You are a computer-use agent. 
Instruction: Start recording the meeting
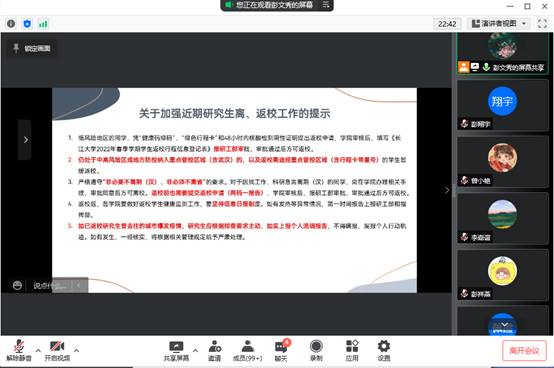316,350
